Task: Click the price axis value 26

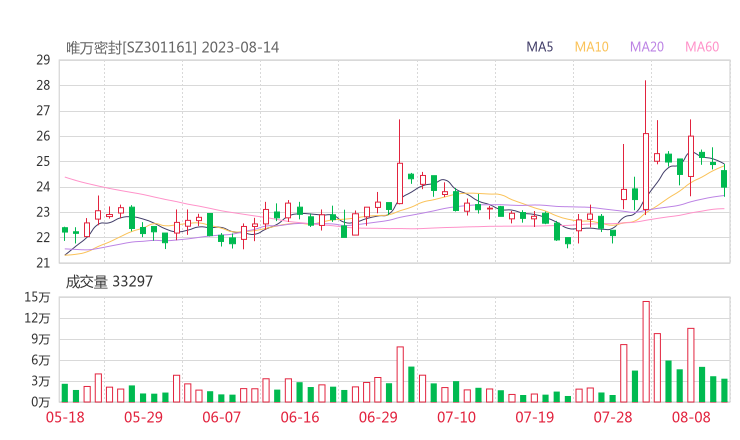Action: pos(43,136)
